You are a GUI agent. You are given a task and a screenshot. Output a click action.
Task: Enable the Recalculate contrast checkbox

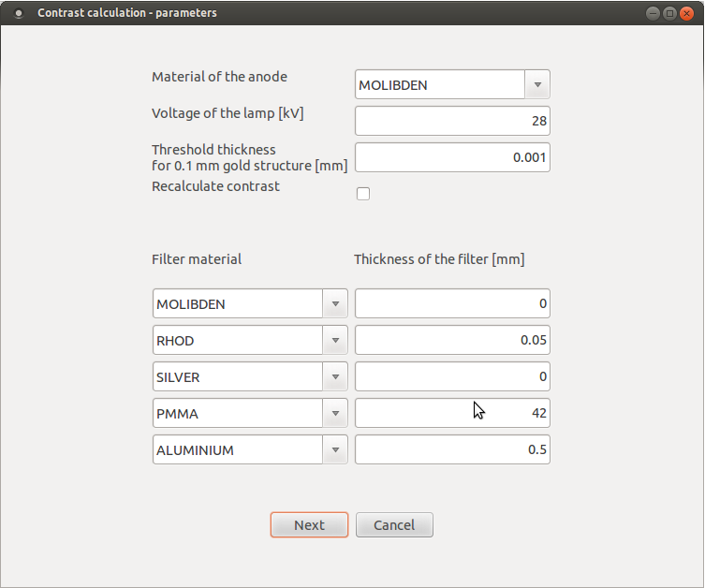pos(363,194)
